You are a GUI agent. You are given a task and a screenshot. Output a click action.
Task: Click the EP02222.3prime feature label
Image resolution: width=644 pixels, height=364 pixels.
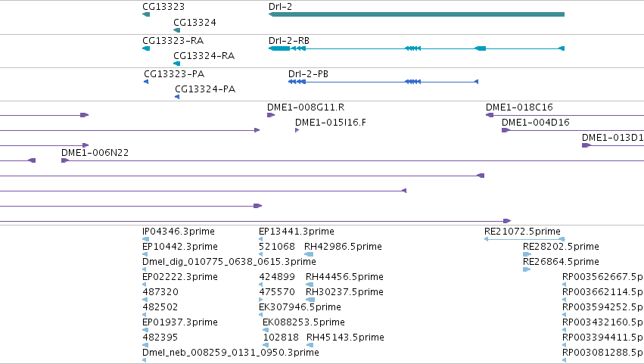(180, 277)
